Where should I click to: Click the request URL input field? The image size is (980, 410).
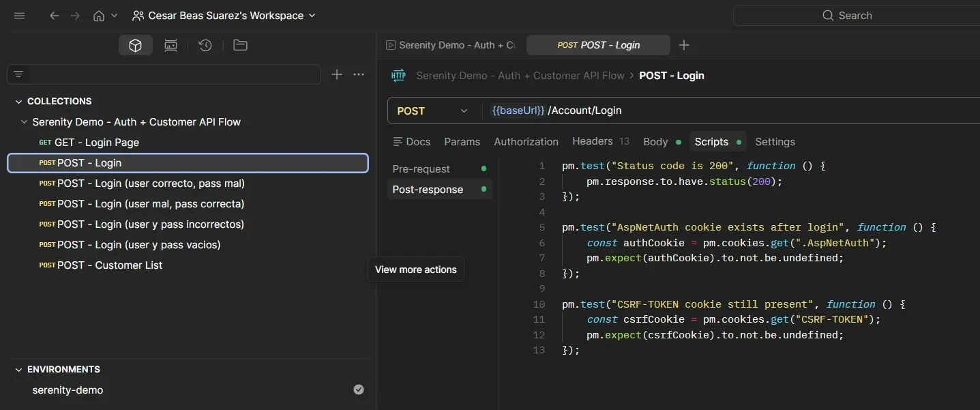pyautogui.click(x=682, y=111)
